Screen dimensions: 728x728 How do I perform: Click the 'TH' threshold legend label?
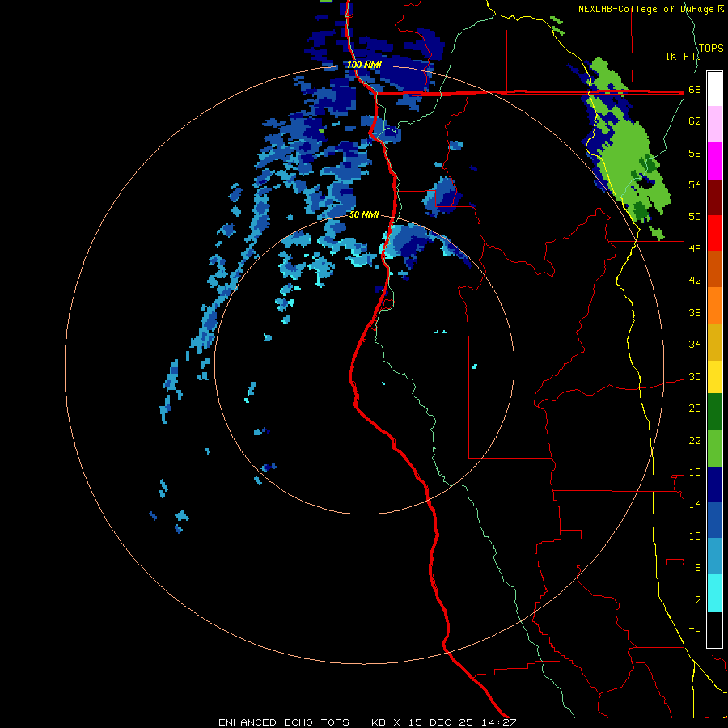pyautogui.click(x=695, y=632)
